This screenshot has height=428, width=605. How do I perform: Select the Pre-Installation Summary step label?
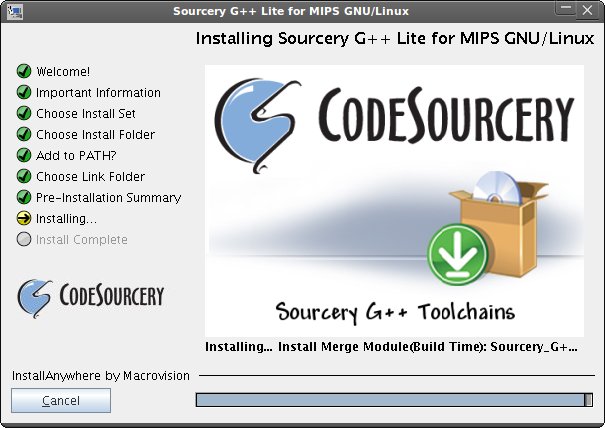click(108, 198)
